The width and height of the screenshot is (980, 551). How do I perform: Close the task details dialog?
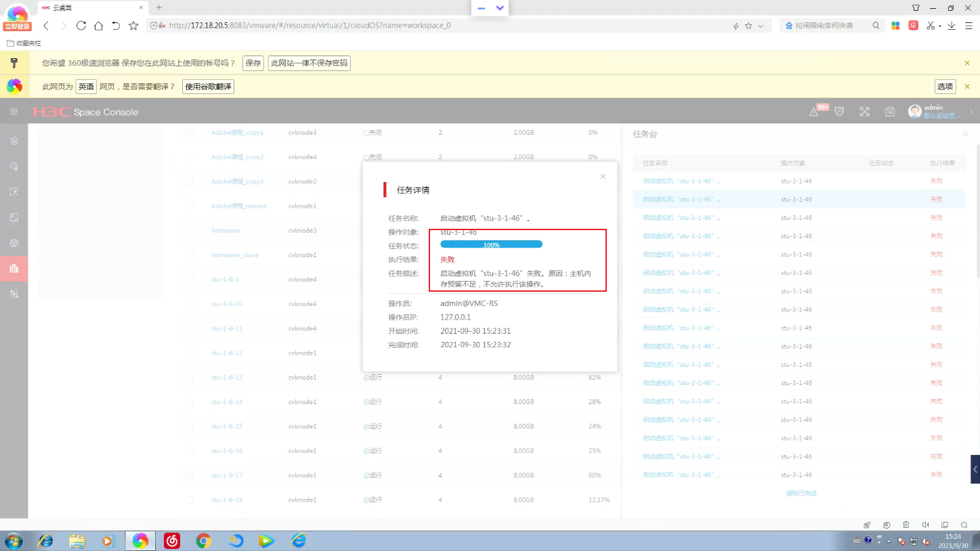(603, 177)
